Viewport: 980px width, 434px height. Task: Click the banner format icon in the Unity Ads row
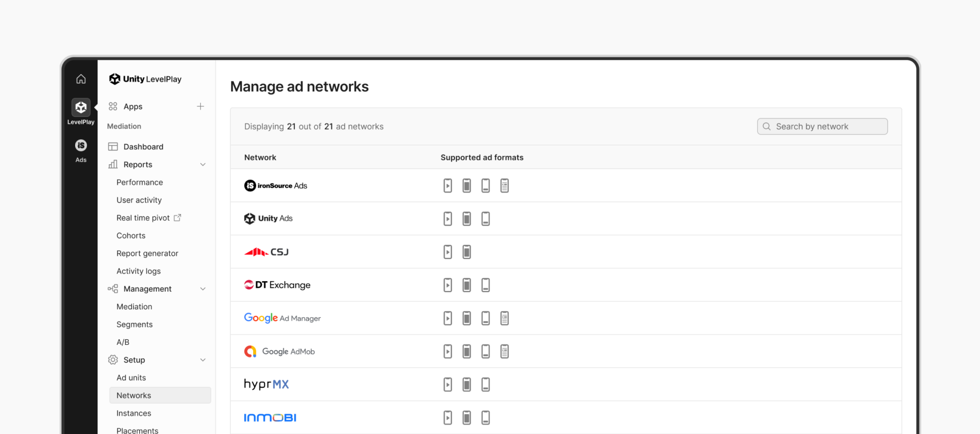486,218
